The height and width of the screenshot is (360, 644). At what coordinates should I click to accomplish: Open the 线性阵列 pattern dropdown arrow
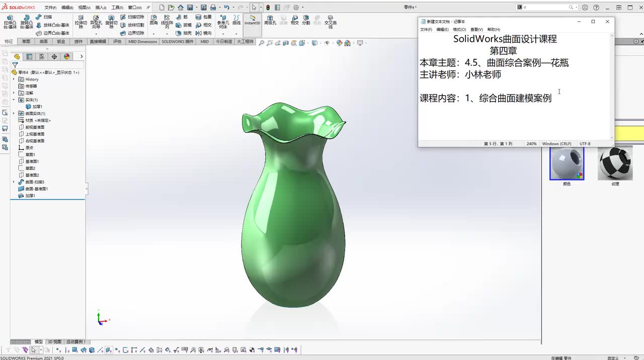pos(167,34)
